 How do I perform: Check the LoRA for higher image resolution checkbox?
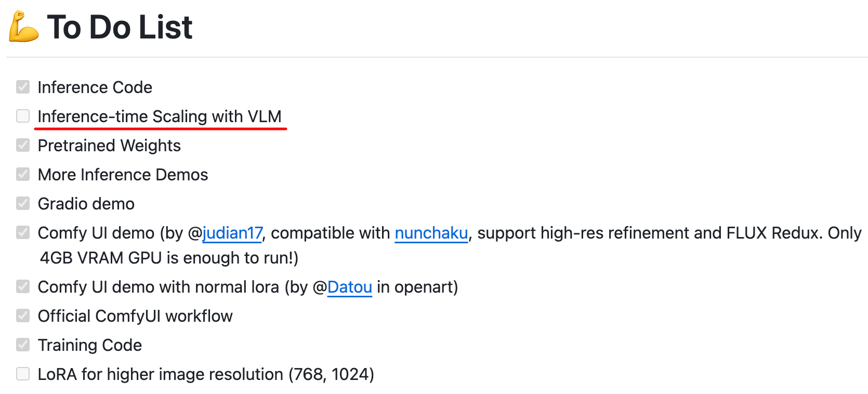[x=23, y=374]
